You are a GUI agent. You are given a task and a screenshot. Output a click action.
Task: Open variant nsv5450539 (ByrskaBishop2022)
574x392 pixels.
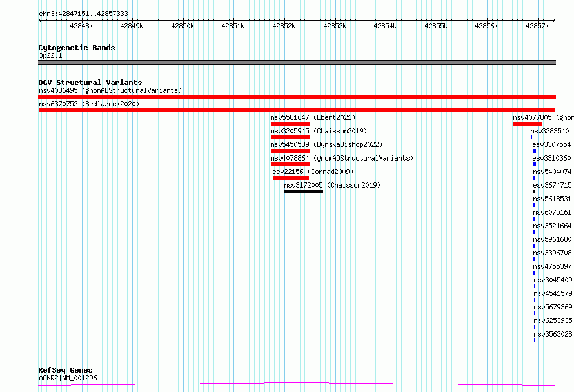coord(326,144)
